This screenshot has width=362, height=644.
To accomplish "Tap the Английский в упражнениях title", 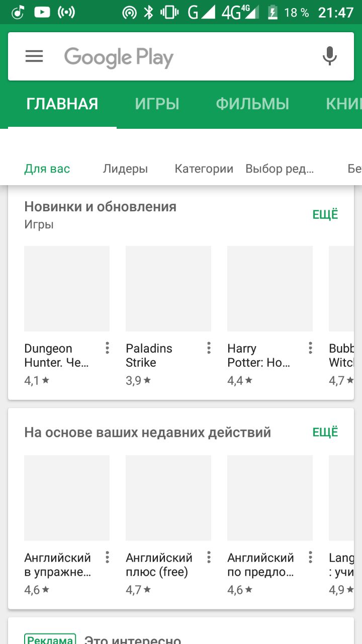I will click(x=58, y=565).
